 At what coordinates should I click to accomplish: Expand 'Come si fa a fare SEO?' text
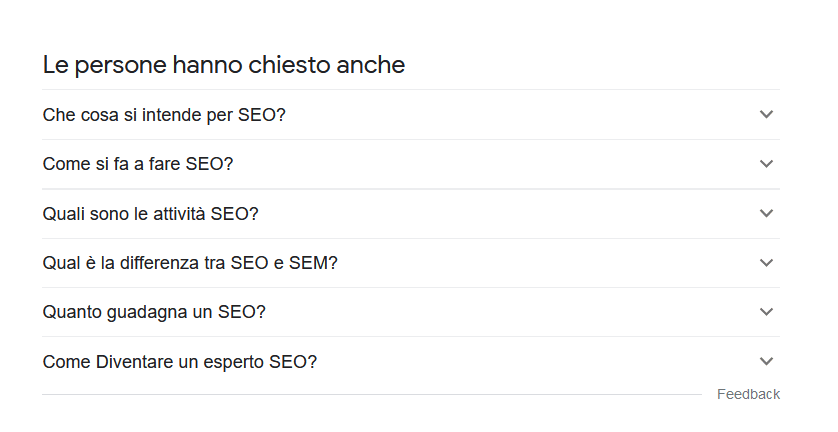tap(138, 164)
